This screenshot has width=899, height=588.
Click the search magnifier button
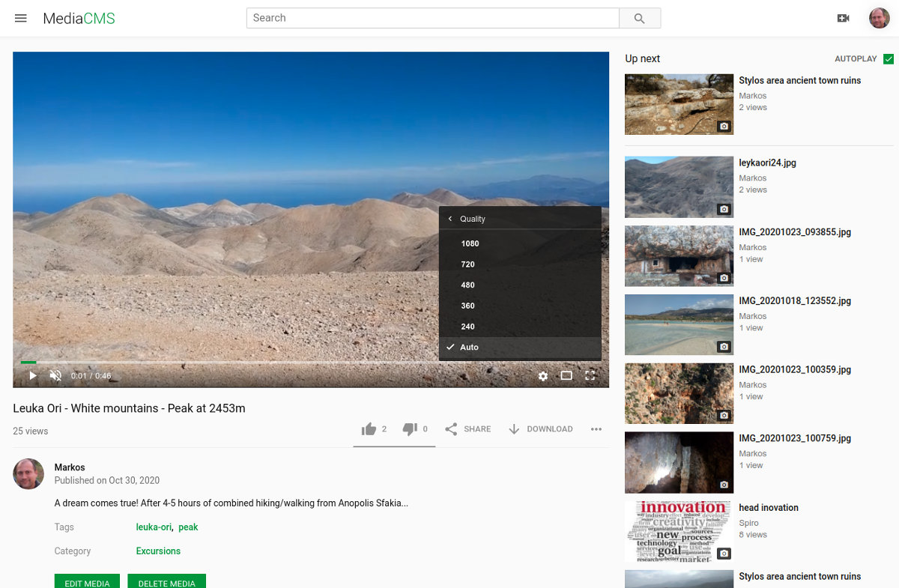tap(639, 18)
